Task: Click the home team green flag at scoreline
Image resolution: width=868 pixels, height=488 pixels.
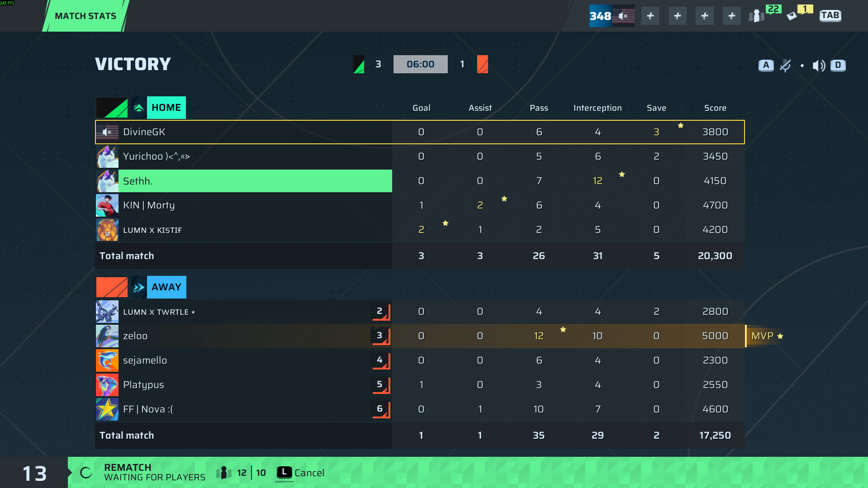Action: pyautogui.click(x=359, y=64)
